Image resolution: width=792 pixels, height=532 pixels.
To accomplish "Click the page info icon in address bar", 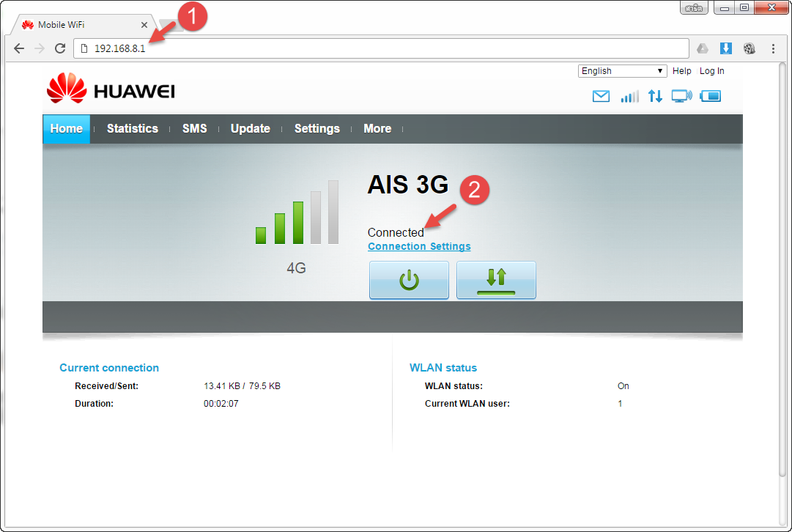I will click(x=84, y=48).
